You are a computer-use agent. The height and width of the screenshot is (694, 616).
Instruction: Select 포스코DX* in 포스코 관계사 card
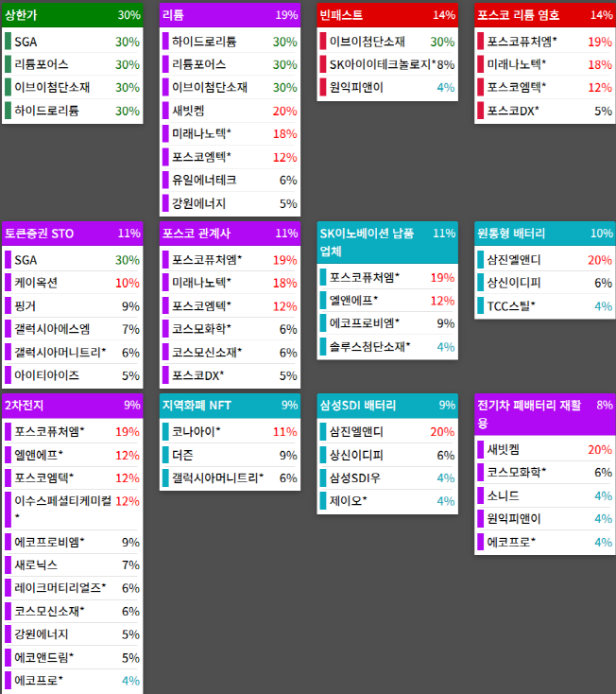(x=230, y=375)
